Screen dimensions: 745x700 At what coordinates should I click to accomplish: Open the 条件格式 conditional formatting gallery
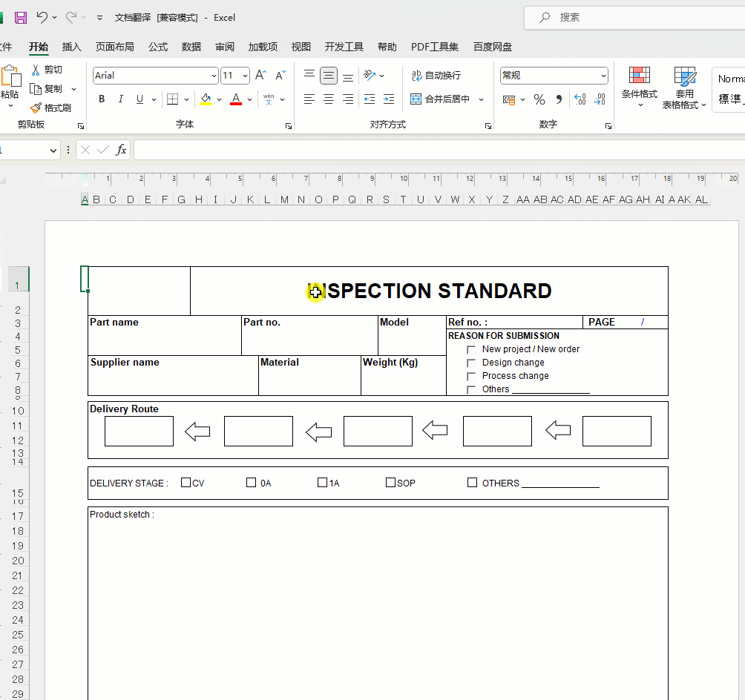click(638, 87)
